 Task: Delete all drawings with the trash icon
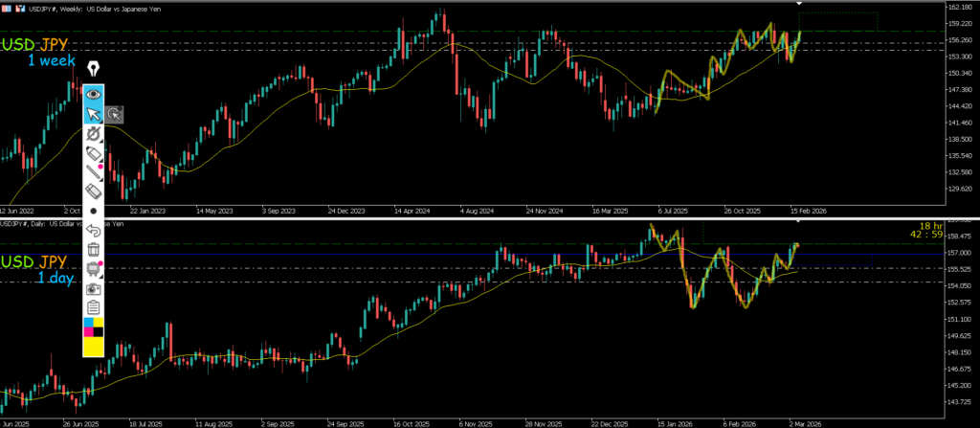94,249
